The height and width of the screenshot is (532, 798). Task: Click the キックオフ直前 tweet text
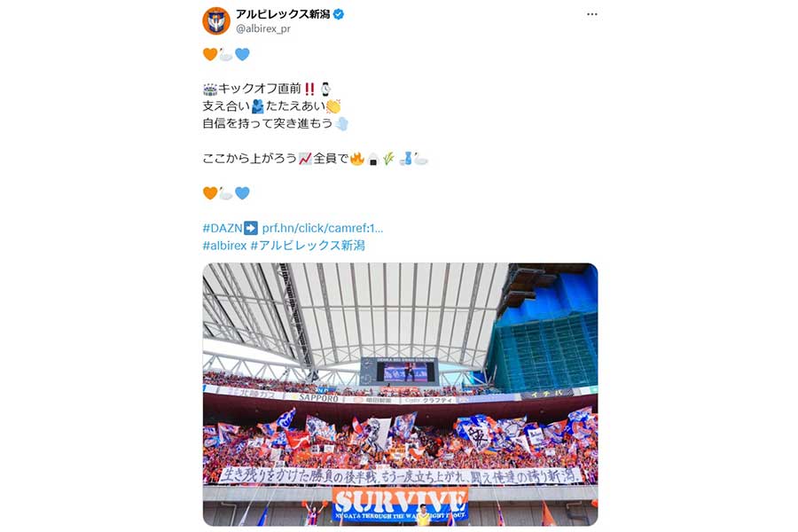pos(260,89)
